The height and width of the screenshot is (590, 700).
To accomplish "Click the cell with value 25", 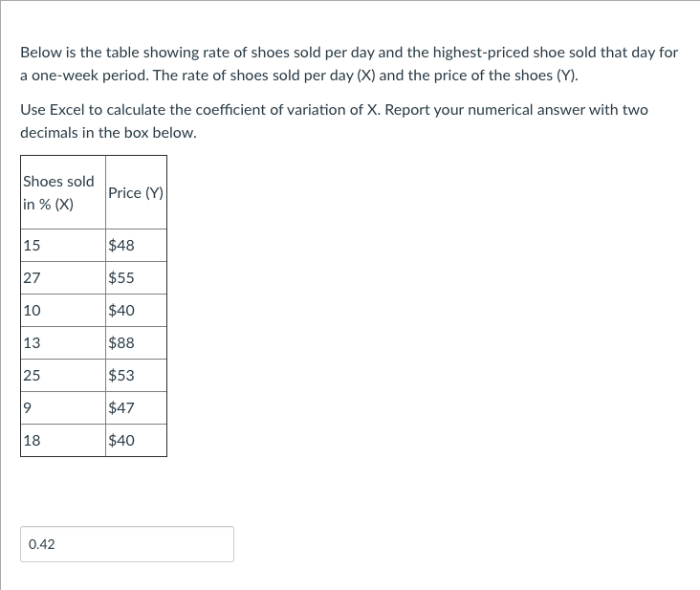I will point(63,376).
